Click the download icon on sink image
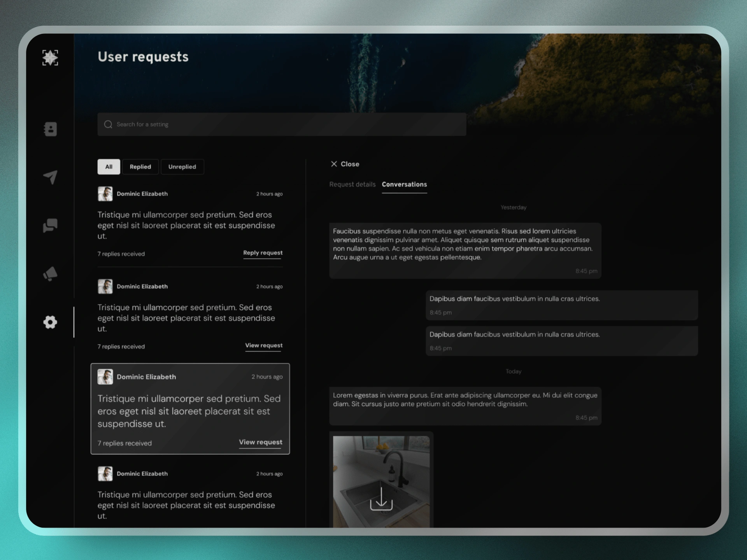Viewport: 747px width, 560px height. click(x=381, y=499)
